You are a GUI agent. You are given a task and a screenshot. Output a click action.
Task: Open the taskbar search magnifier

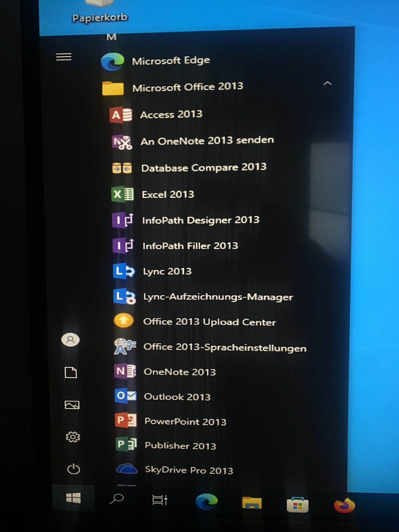(x=116, y=499)
